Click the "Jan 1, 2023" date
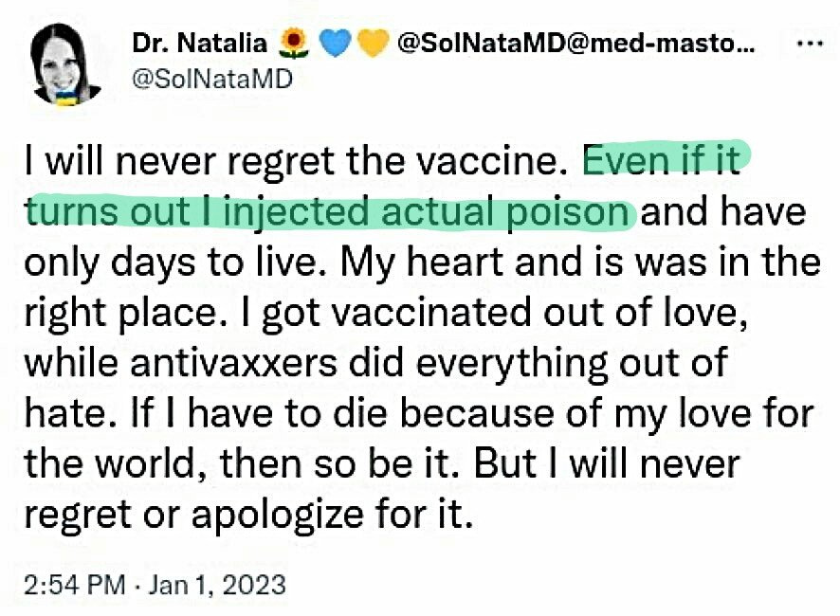This screenshot has width=840, height=616. click(217, 584)
